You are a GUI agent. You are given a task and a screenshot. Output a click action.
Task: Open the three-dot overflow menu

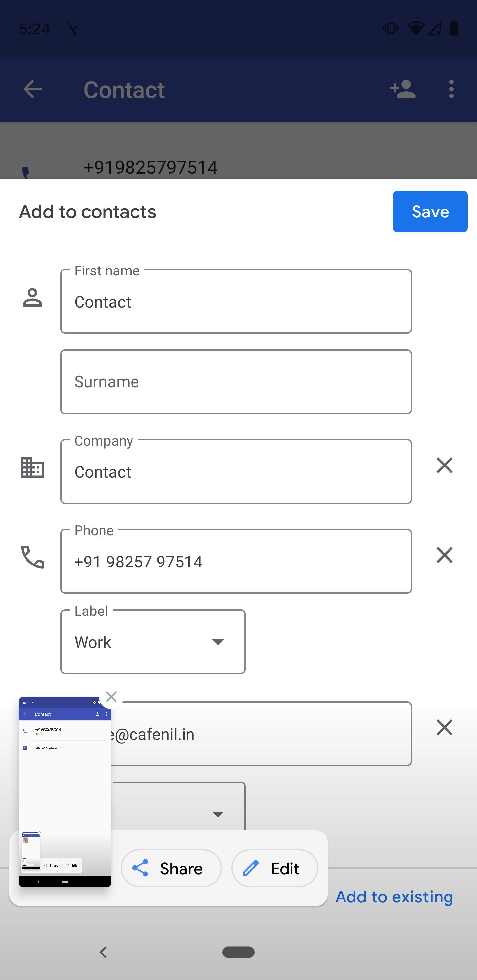coord(451,89)
